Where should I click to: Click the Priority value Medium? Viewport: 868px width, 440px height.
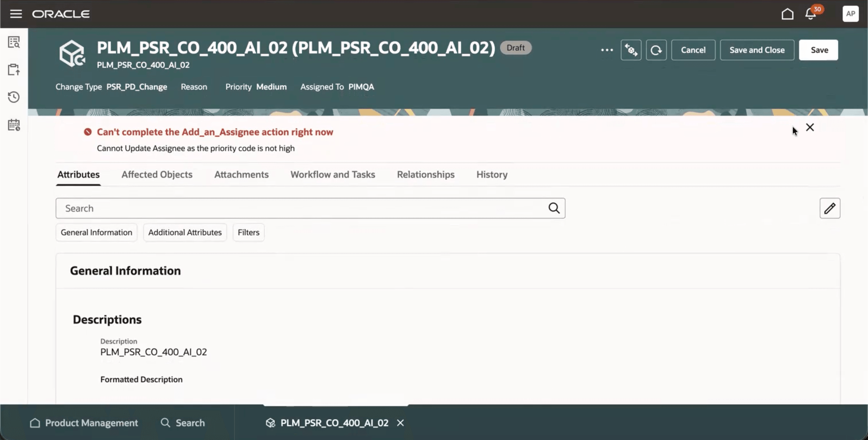272,87
